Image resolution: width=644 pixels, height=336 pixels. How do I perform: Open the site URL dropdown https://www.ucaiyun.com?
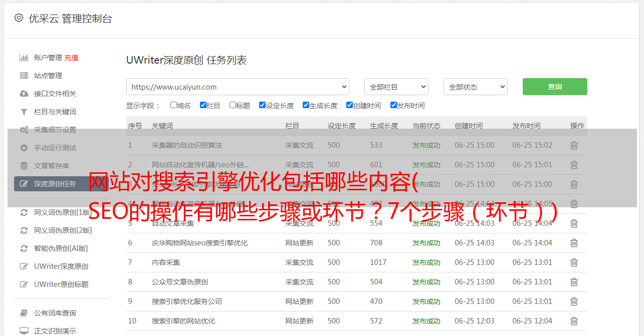point(238,87)
